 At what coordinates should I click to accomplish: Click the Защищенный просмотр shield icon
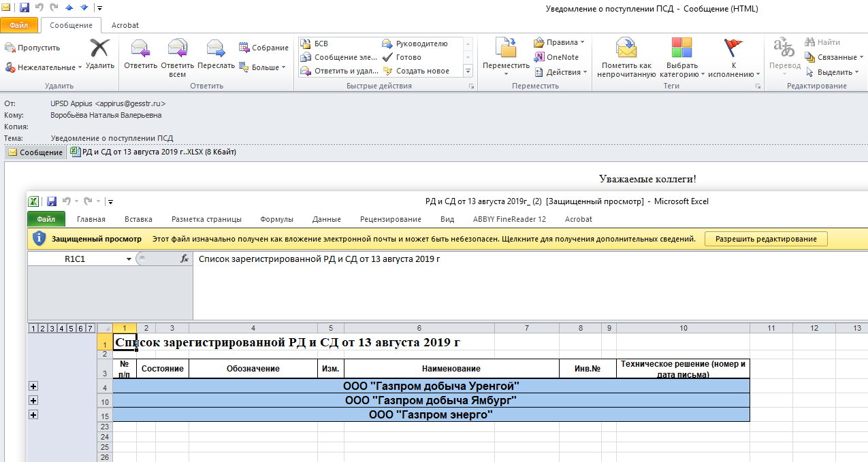pos(39,239)
